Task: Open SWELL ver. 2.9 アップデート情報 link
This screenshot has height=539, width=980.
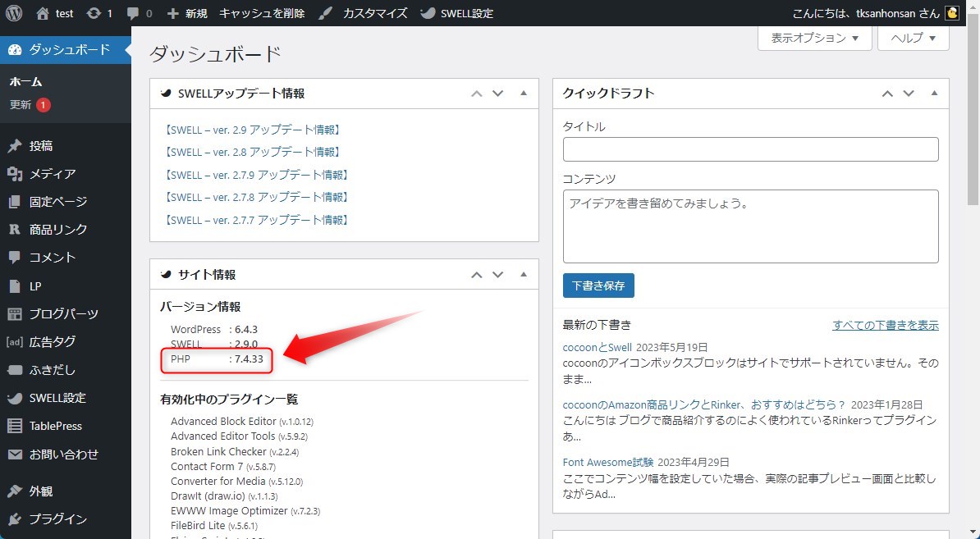Action: (x=252, y=130)
